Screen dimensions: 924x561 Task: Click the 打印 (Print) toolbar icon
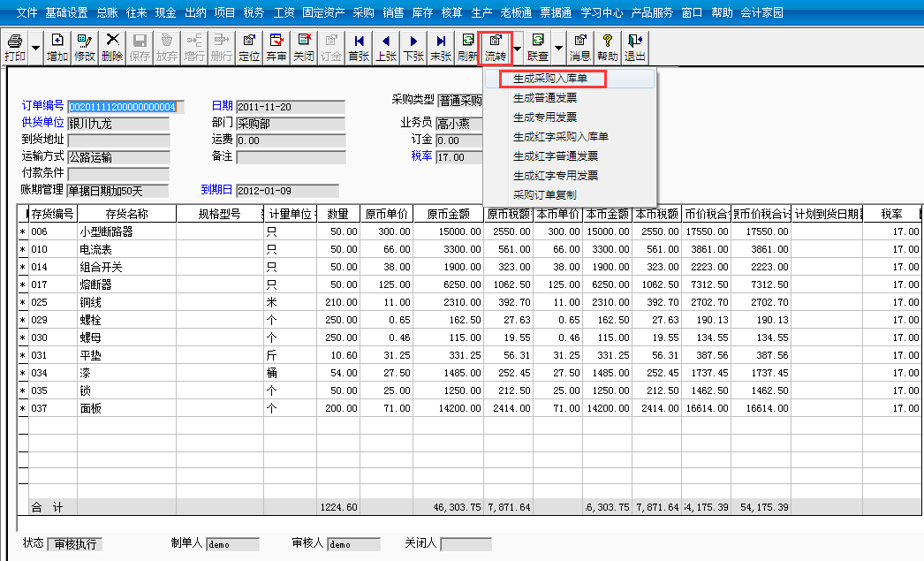tap(16, 46)
